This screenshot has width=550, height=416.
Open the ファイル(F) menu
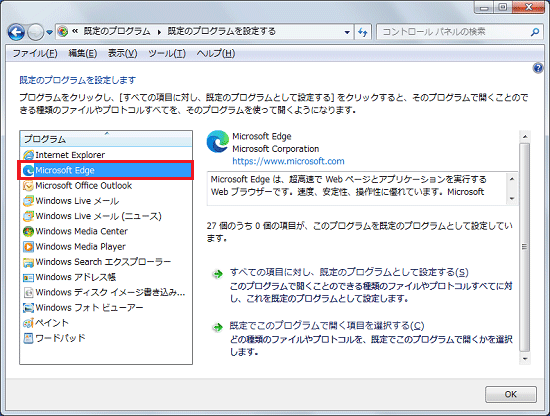point(35,53)
